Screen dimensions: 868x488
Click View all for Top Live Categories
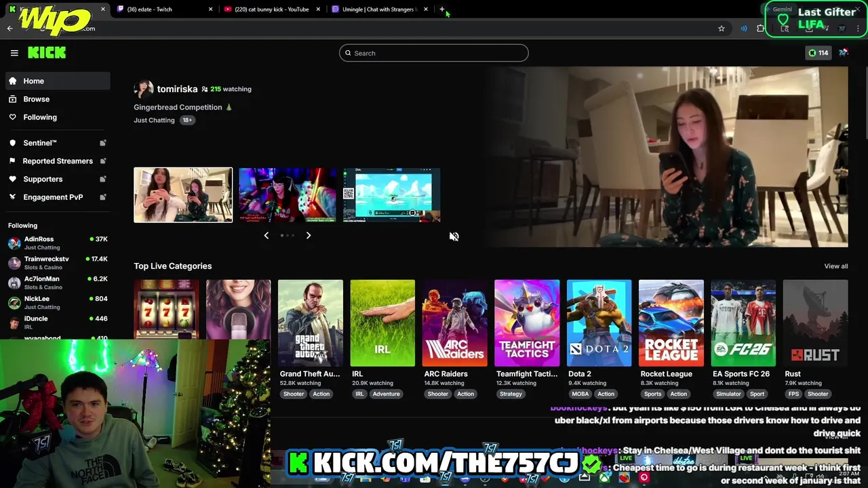click(x=835, y=266)
